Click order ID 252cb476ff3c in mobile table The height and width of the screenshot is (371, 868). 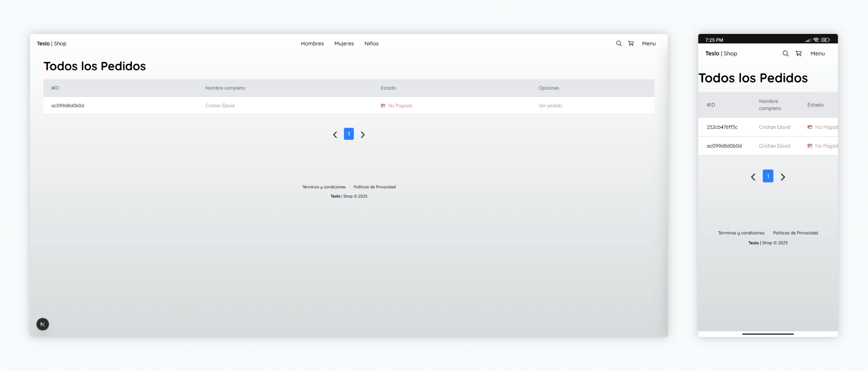(722, 127)
